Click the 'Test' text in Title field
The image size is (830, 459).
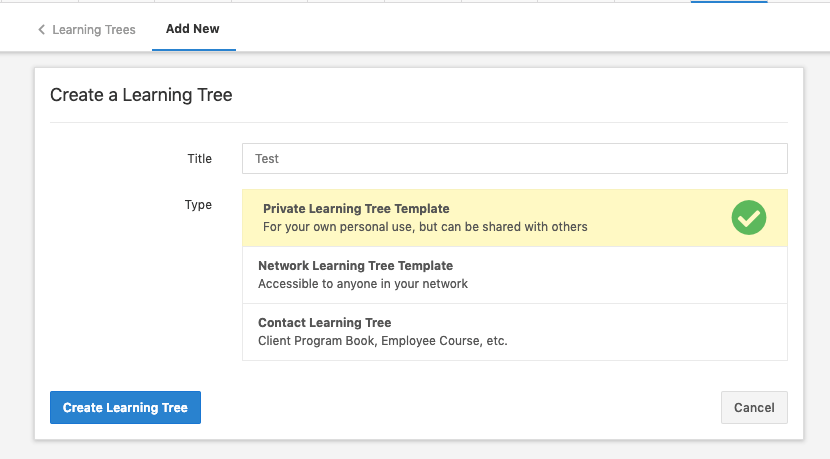point(267,159)
